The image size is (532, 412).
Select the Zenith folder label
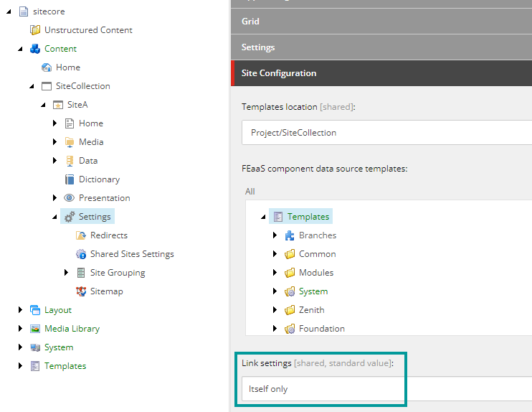pyautogui.click(x=311, y=310)
